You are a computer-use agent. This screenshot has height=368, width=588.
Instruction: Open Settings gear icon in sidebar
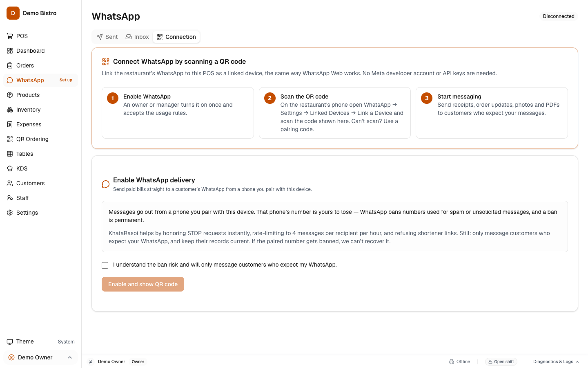click(x=10, y=213)
